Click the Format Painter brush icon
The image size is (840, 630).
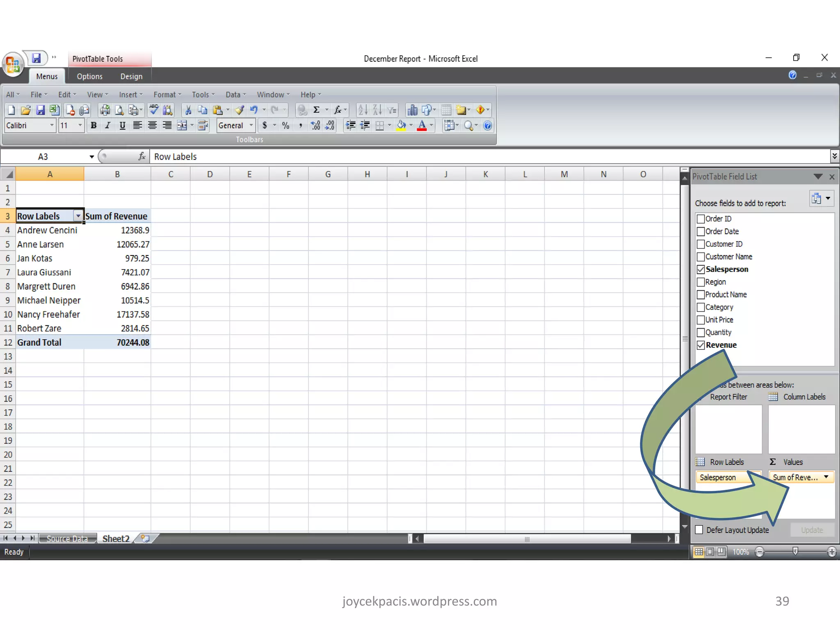coord(240,110)
